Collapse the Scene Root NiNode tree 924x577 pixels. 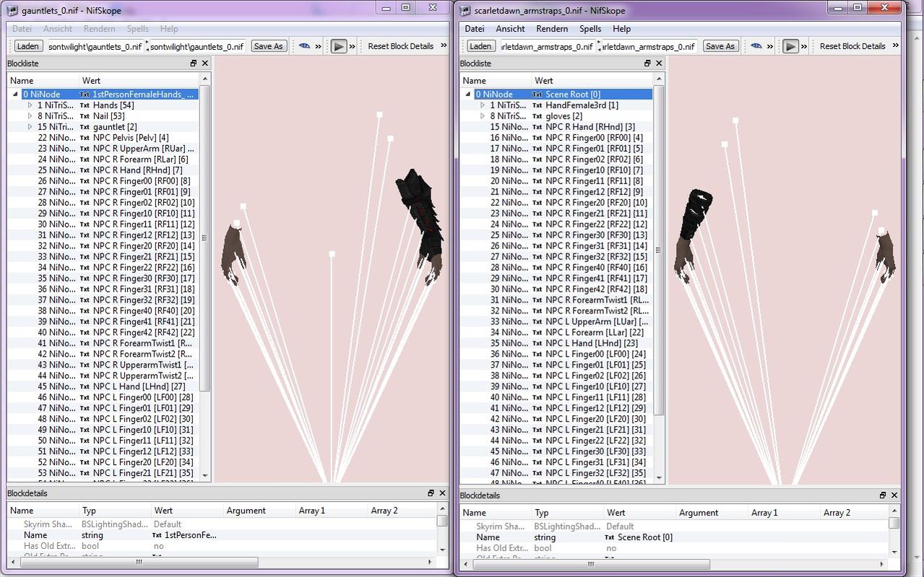coord(467,95)
